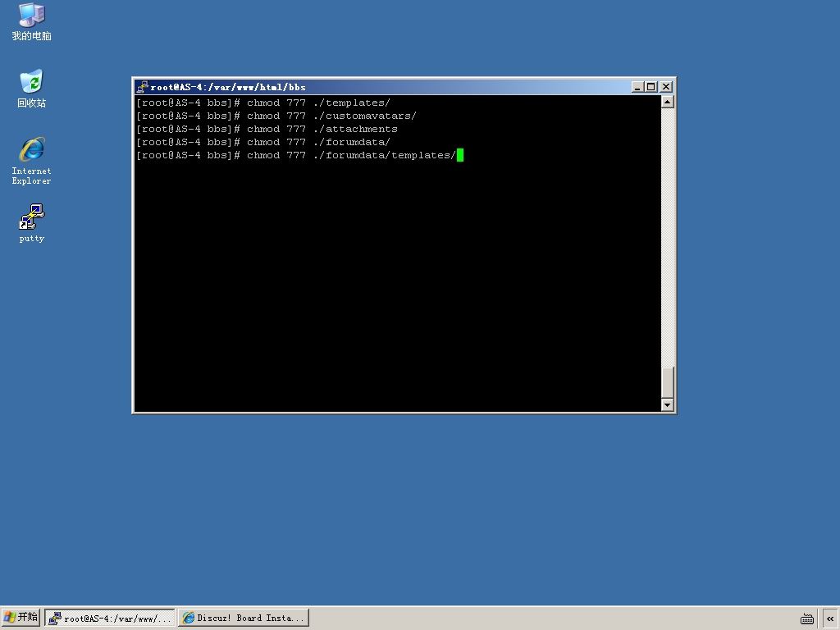Select the 回收站 recycle bin icon
Screen dimensions: 840x630
tap(32, 89)
